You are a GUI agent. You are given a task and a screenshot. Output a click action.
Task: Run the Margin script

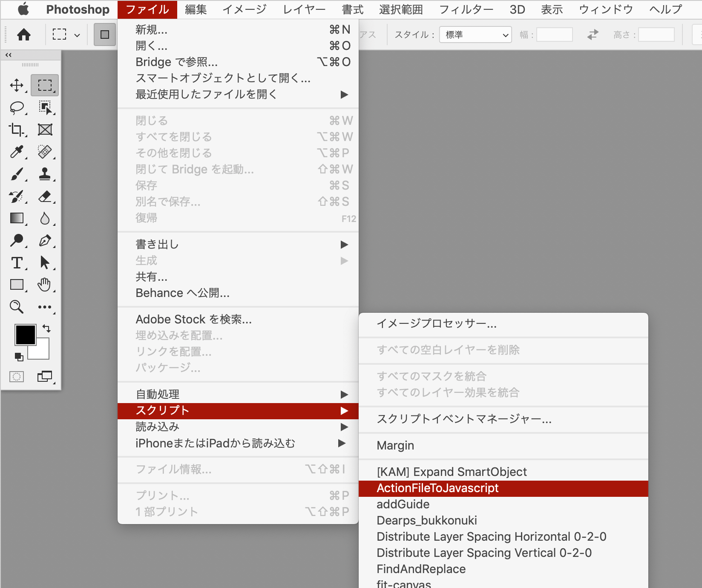click(503, 445)
